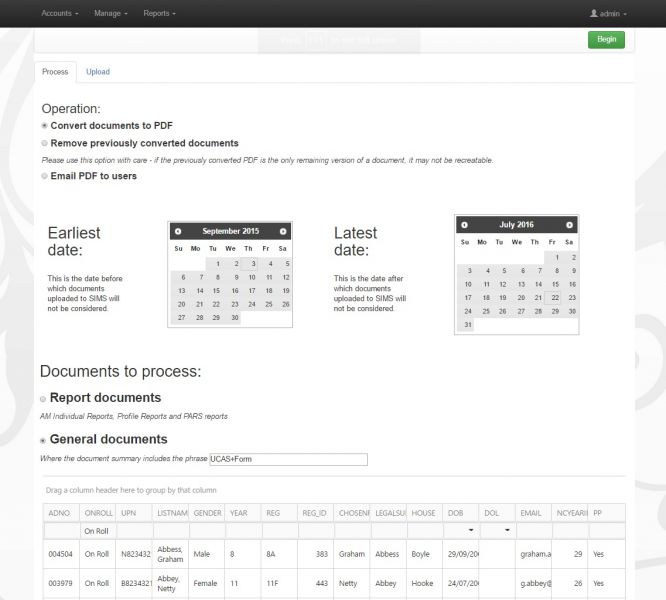
Task: Click the Hooke house cell
Action: click(x=422, y=583)
